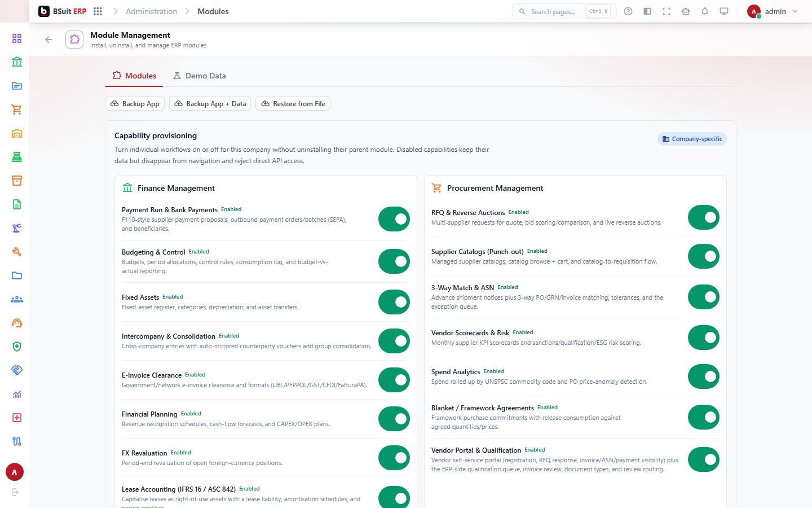Go back using the left arrow
The image size is (812, 508).
click(x=48, y=40)
